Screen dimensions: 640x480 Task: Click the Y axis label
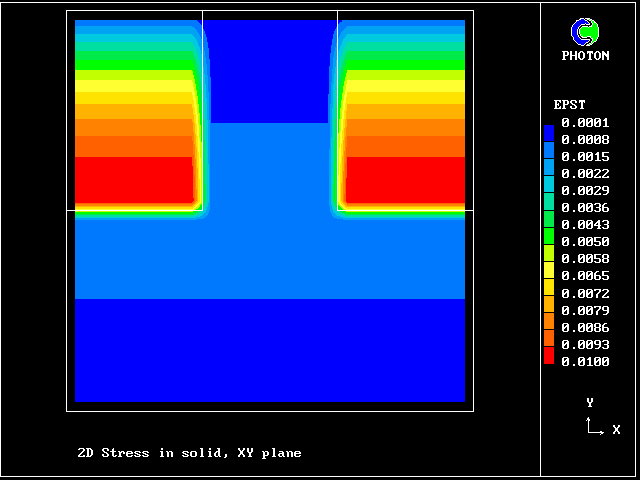(x=590, y=402)
